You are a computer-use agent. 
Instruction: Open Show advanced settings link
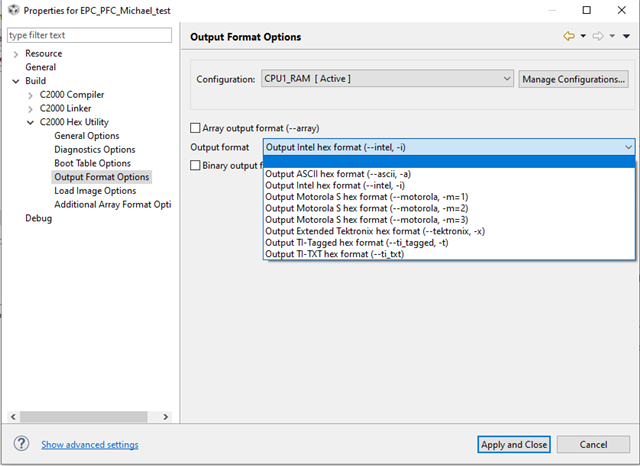click(90, 445)
